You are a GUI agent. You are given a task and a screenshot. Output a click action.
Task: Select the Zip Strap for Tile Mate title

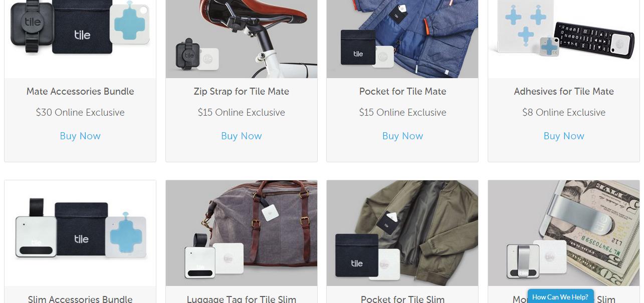coord(242,91)
